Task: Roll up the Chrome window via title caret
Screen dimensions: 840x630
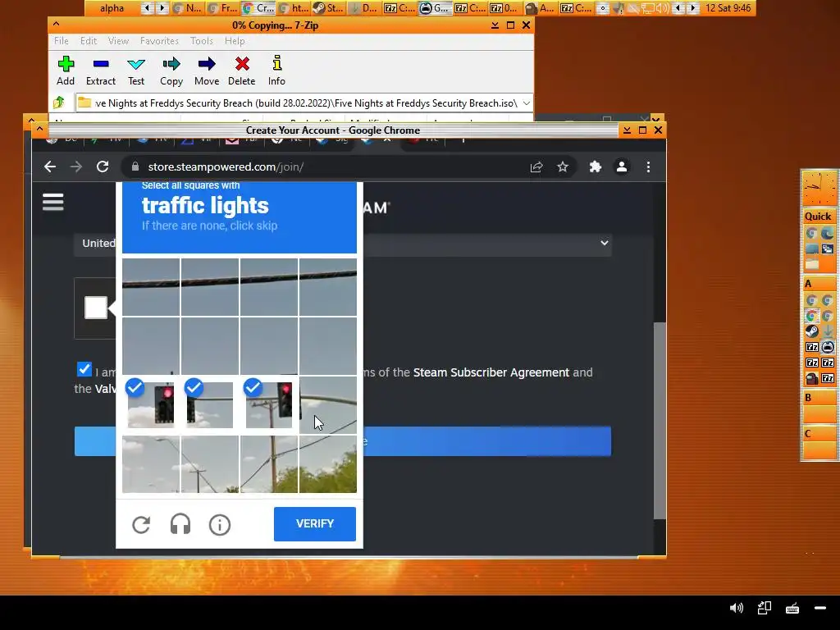Action: pos(39,130)
